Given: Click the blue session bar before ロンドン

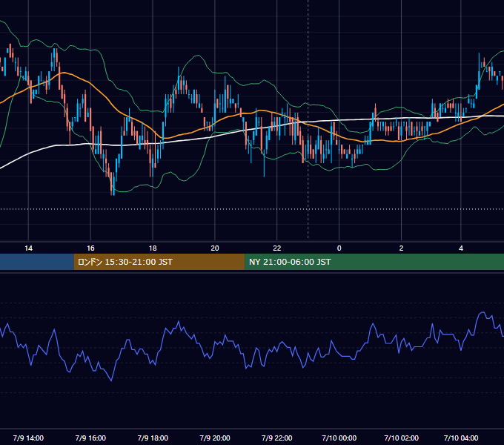Looking at the screenshot, I should (x=37, y=262).
